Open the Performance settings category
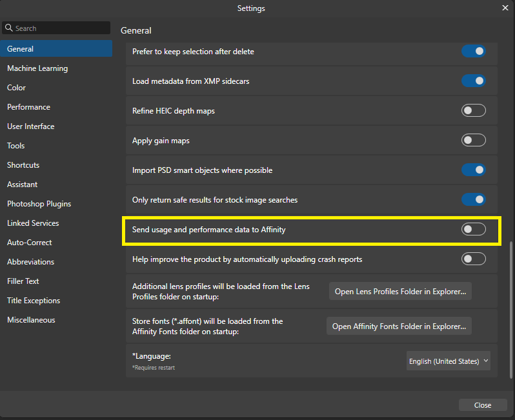515x420 pixels. 28,107
